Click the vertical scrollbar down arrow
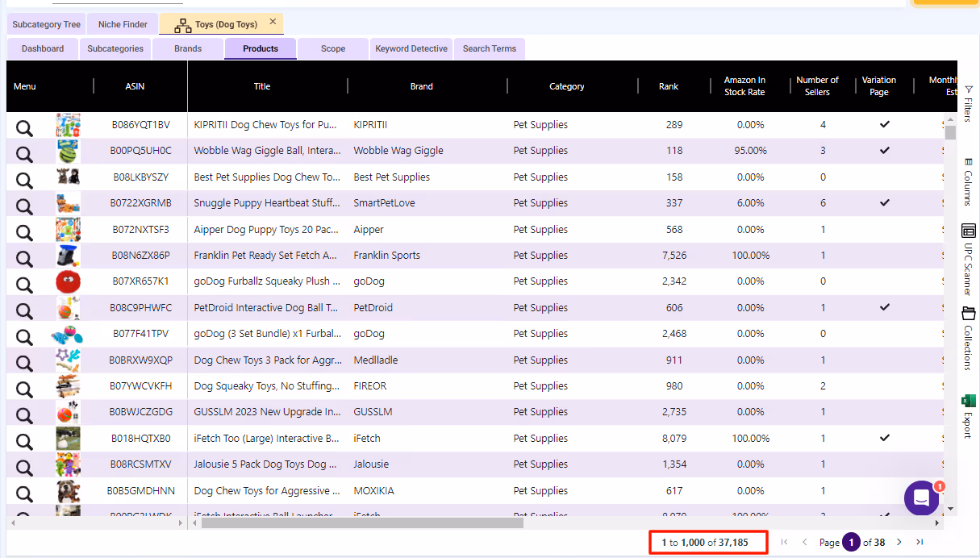This screenshot has height=558, width=980. pyautogui.click(x=950, y=509)
